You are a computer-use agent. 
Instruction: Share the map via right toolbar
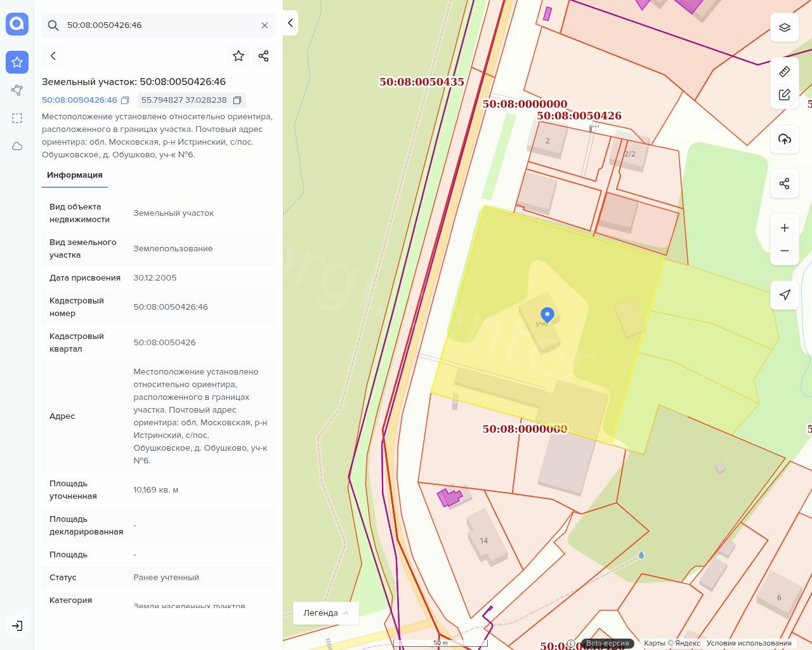click(785, 183)
